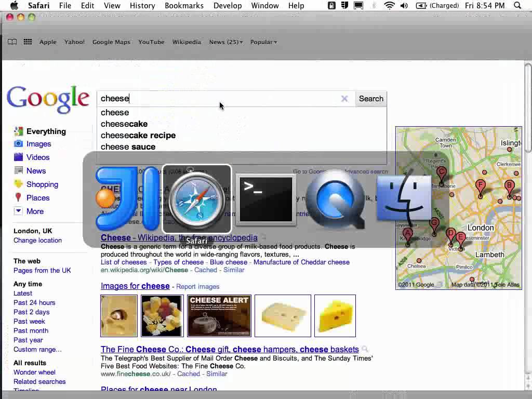Click Wonder wheel option
The height and width of the screenshot is (399, 532).
pos(34,372)
